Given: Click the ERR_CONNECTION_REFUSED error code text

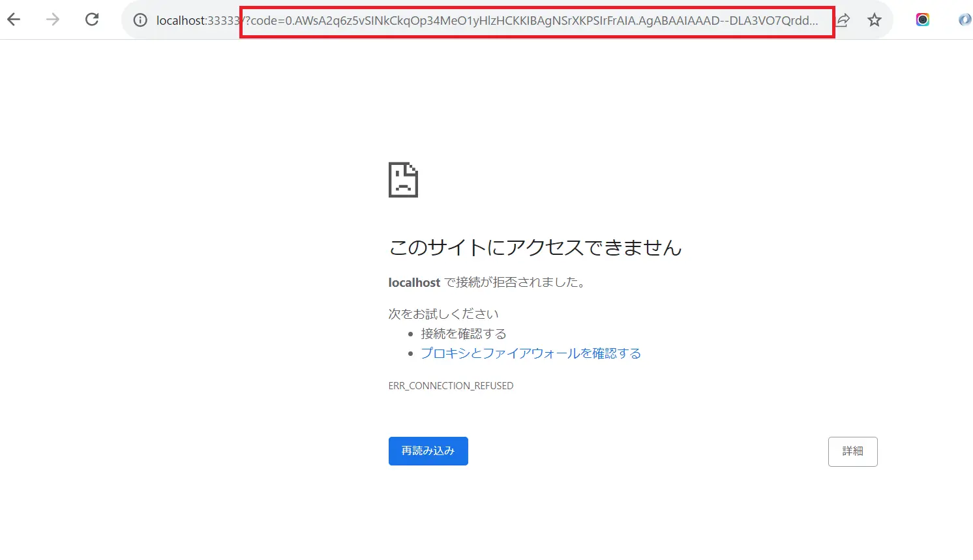Looking at the screenshot, I should coord(451,386).
